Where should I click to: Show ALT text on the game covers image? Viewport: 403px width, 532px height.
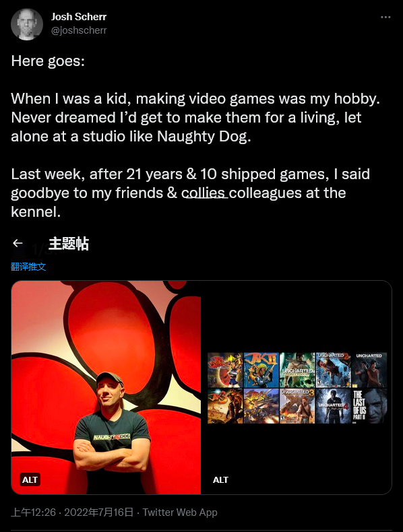point(220,479)
